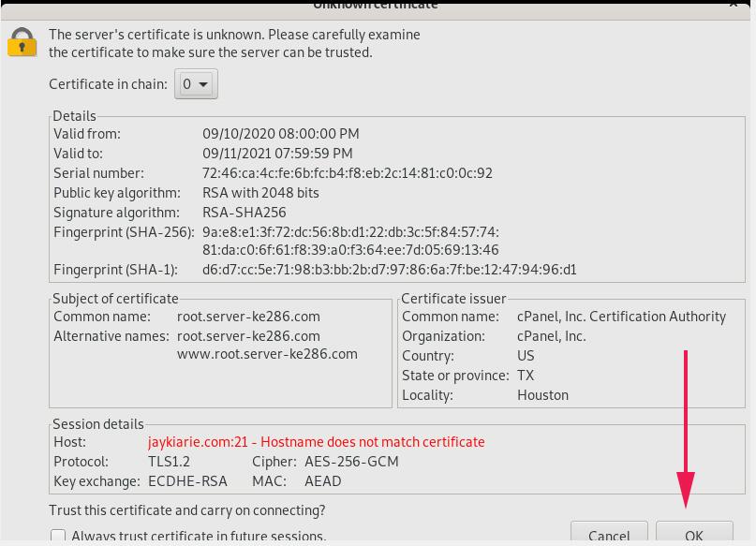The height and width of the screenshot is (546, 756).
Task: Click issuer name cPanel, Inc. Certification Authority
Action: tap(621, 317)
